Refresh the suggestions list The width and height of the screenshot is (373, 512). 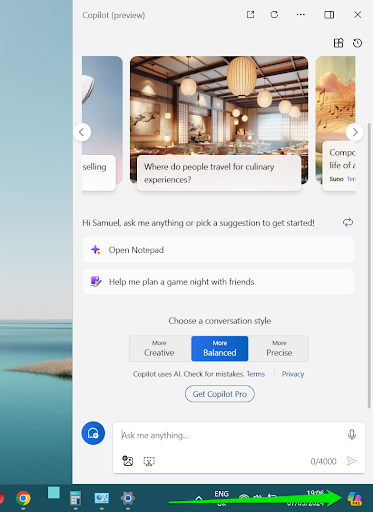coord(348,222)
